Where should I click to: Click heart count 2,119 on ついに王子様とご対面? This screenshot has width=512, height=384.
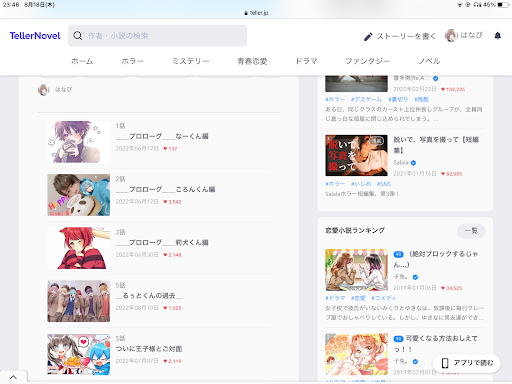point(172,361)
